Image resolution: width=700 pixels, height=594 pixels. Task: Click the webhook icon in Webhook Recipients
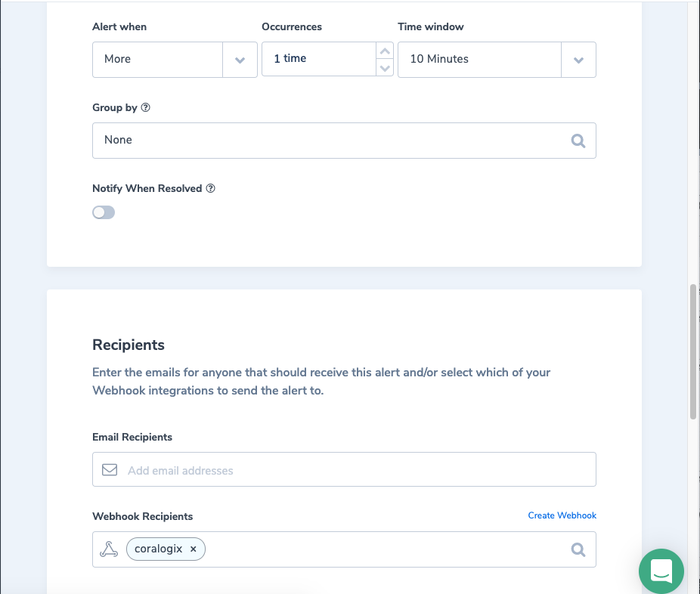click(x=110, y=549)
